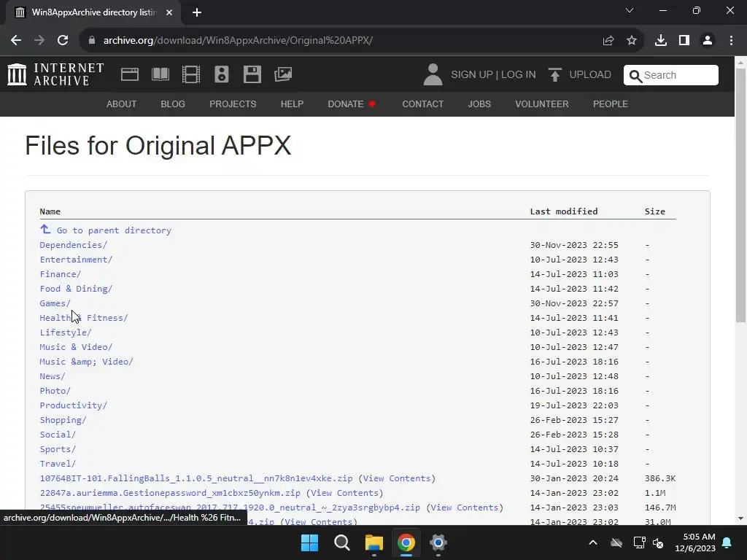This screenshot has height=560, width=747.
Task: Open the PEOPLE menu item
Action: pyautogui.click(x=611, y=104)
